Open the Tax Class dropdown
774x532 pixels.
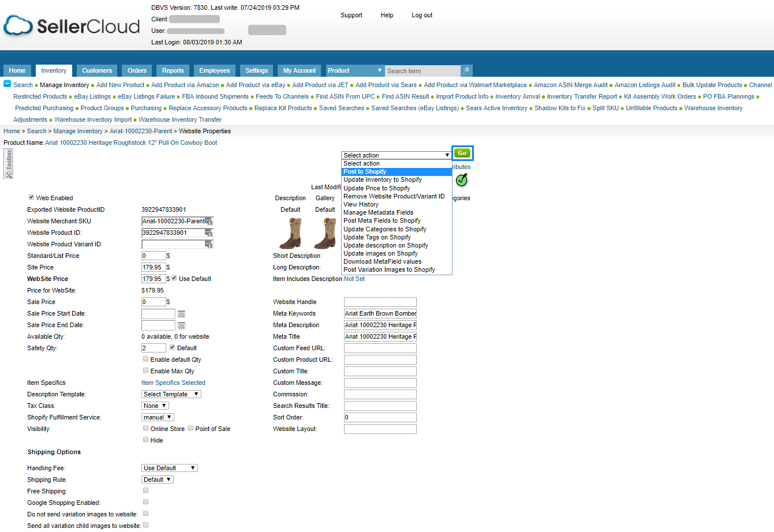(x=155, y=406)
